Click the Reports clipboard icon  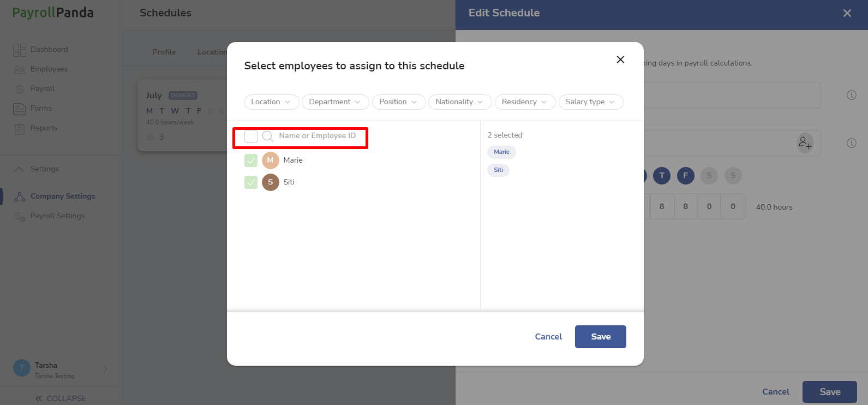[20, 128]
